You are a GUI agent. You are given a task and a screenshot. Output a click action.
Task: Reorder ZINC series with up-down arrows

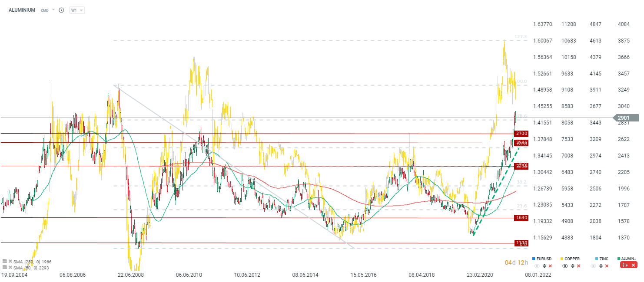[x=601, y=266]
